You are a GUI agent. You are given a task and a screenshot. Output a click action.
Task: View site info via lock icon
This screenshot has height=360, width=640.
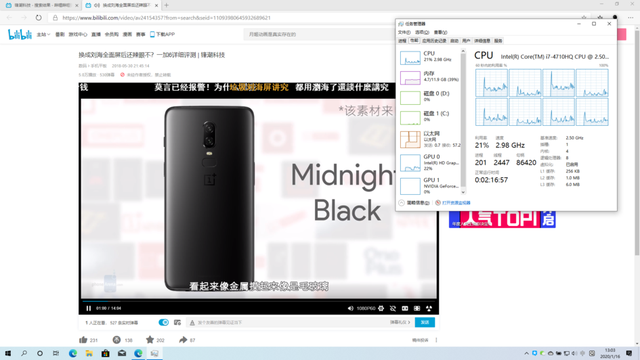click(55, 18)
